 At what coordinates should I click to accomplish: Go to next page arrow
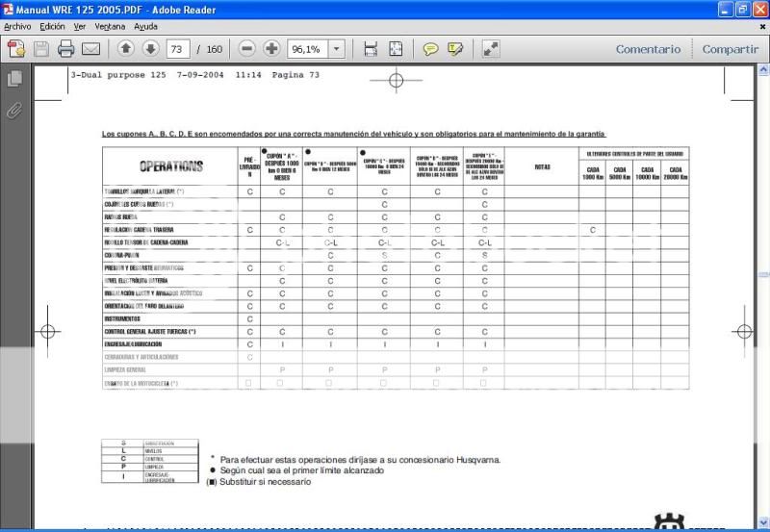pyautogui.click(x=151, y=48)
